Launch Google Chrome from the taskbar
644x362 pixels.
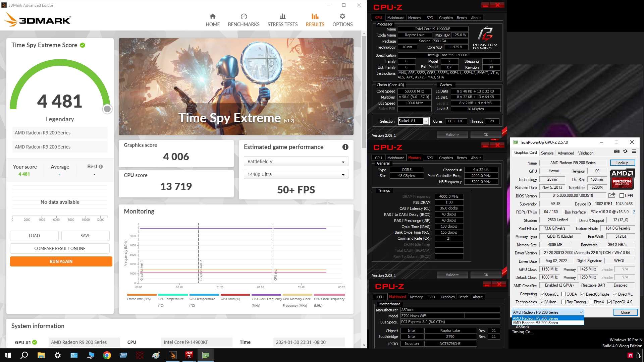click(107, 355)
